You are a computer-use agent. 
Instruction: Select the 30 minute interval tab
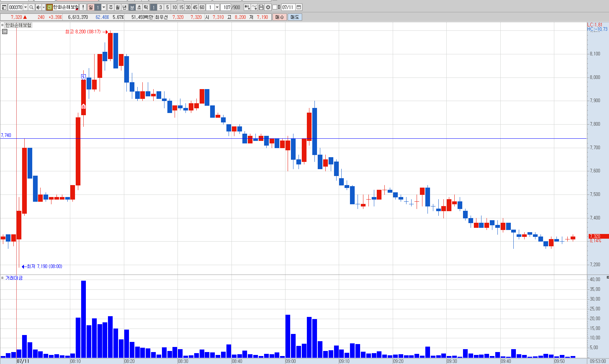point(188,7)
